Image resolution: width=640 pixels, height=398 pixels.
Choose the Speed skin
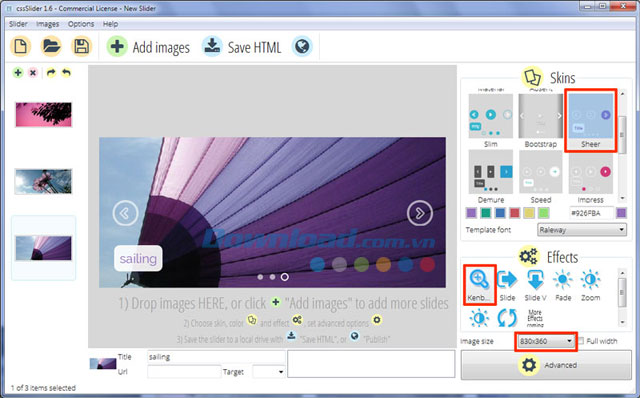(x=540, y=177)
